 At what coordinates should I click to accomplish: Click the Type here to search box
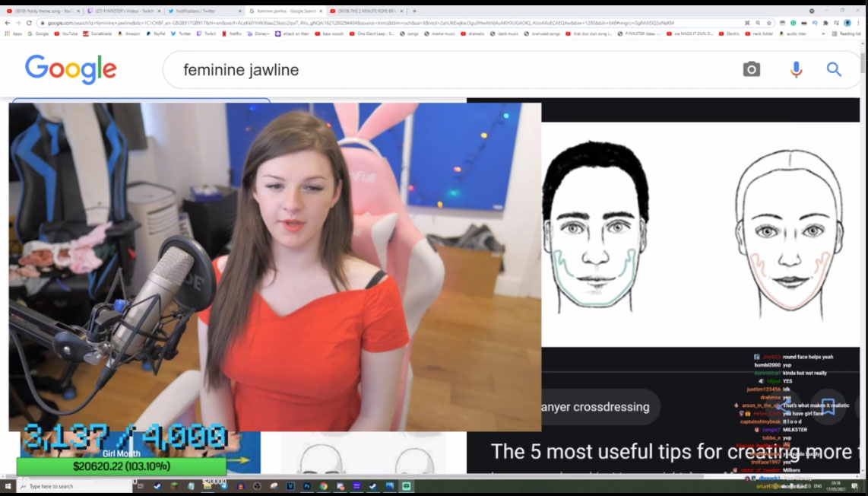point(73,486)
